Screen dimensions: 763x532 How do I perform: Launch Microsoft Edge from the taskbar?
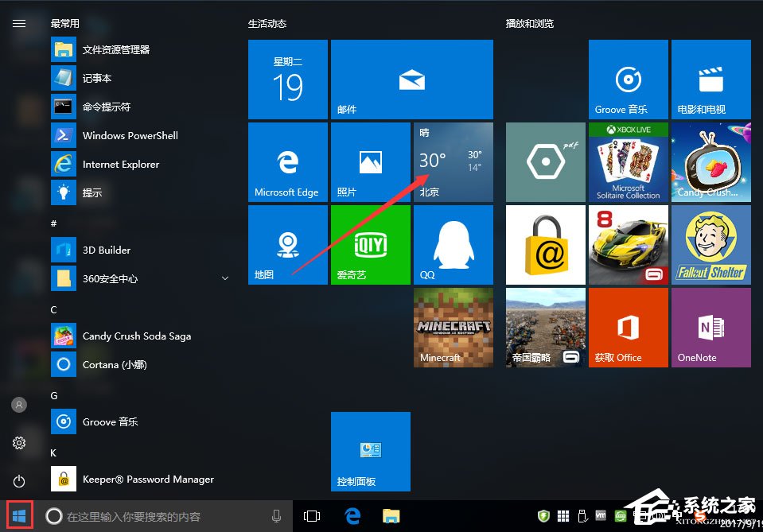(x=352, y=515)
